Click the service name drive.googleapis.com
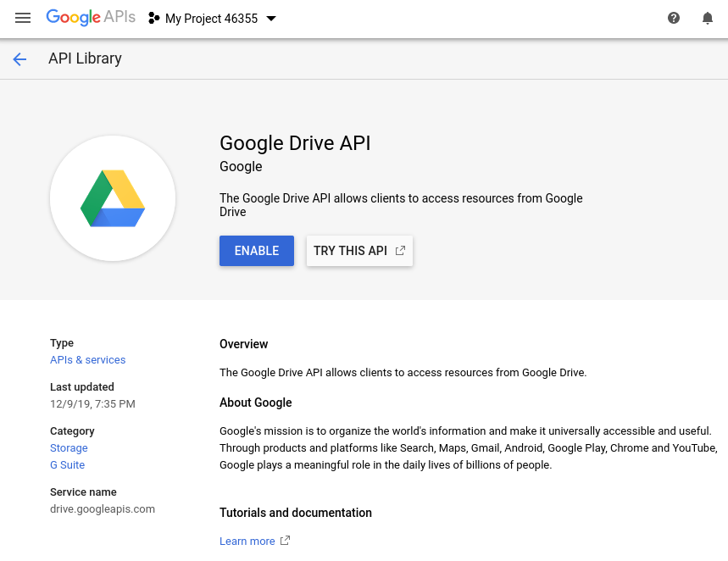 pos(103,509)
